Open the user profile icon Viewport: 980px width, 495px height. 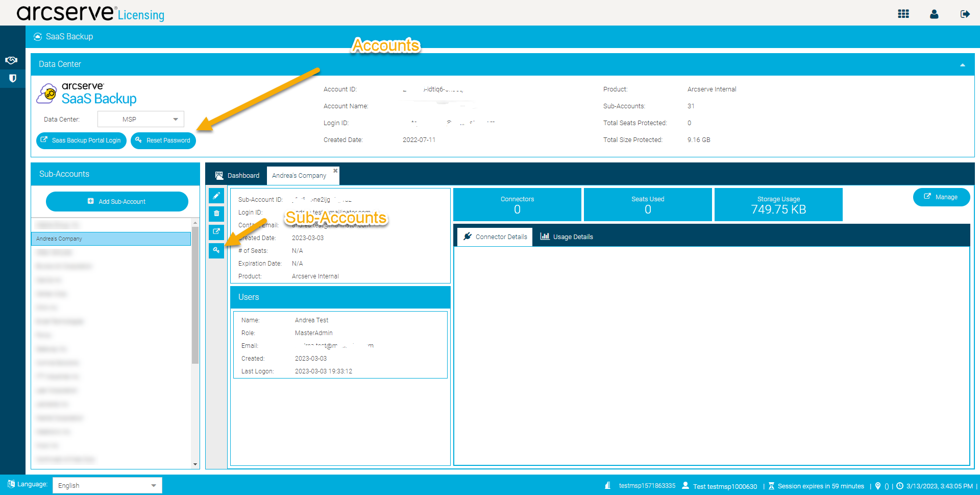934,14
